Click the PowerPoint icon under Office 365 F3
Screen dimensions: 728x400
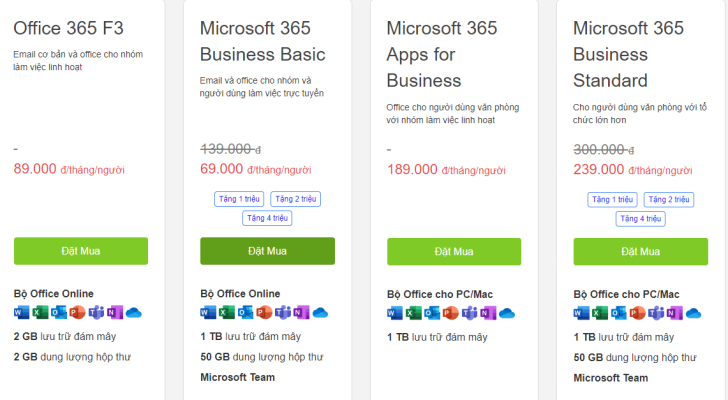pyautogui.click(x=78, y=312)
